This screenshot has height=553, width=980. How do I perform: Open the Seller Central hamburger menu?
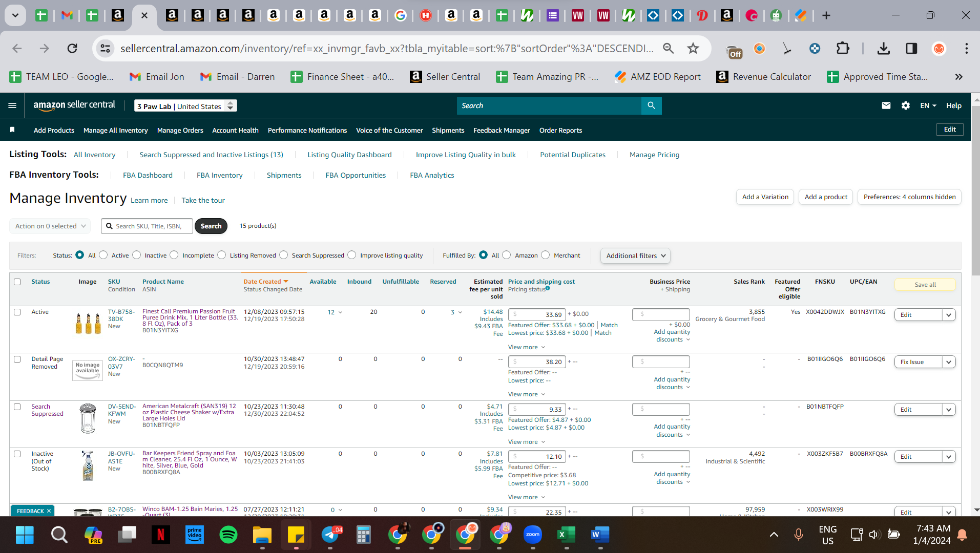[x=12, y=105]
